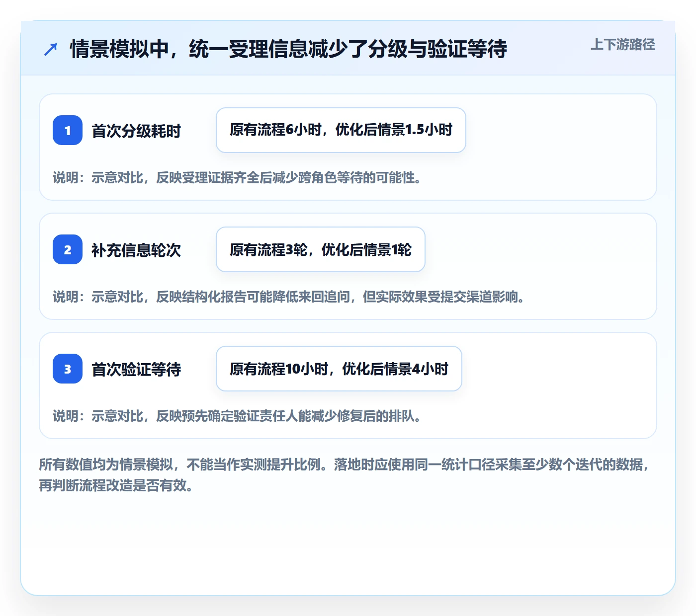
Task: Click the note about 预先确定验证责任人
Action: 237,416
